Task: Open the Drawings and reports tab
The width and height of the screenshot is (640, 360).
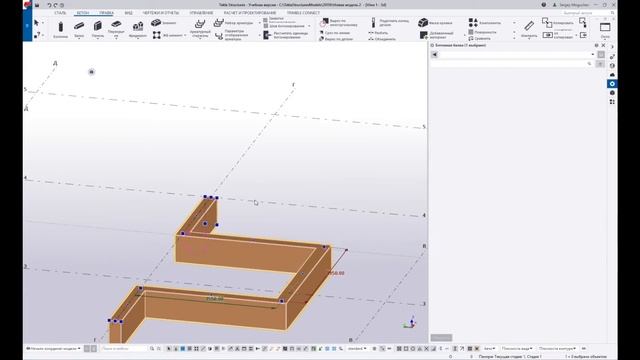Action: point(161,13)
